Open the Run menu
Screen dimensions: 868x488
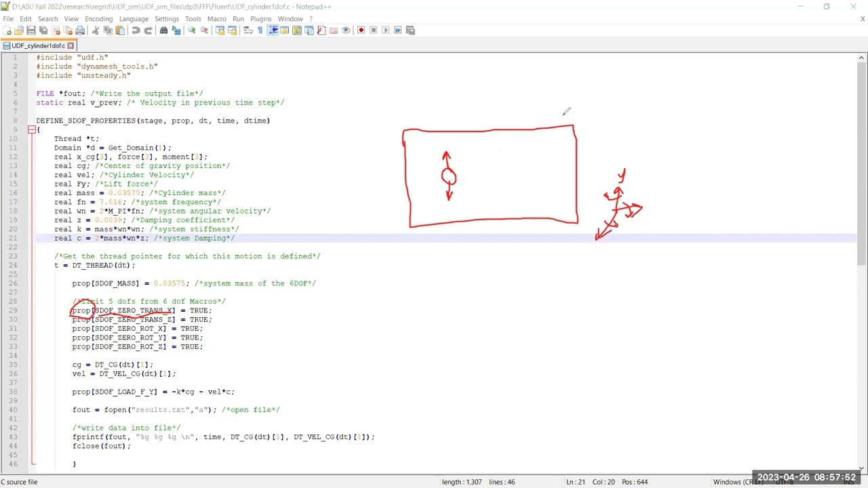(x=238, y=19)
